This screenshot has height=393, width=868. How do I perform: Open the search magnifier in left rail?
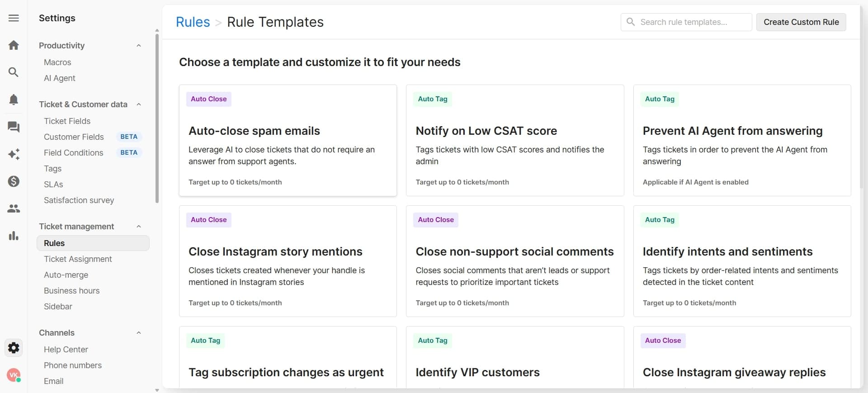[14, 72]
